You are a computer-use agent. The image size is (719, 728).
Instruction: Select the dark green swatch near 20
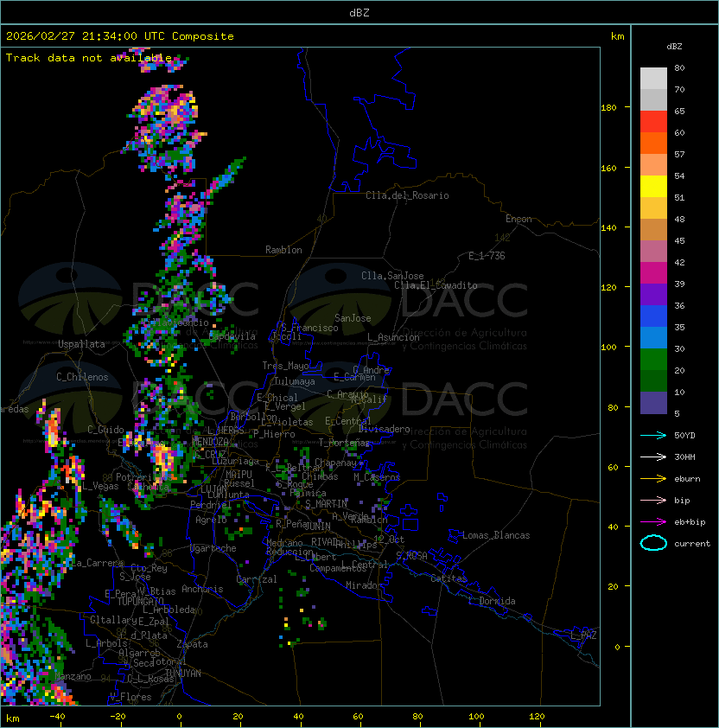[653, 381]
